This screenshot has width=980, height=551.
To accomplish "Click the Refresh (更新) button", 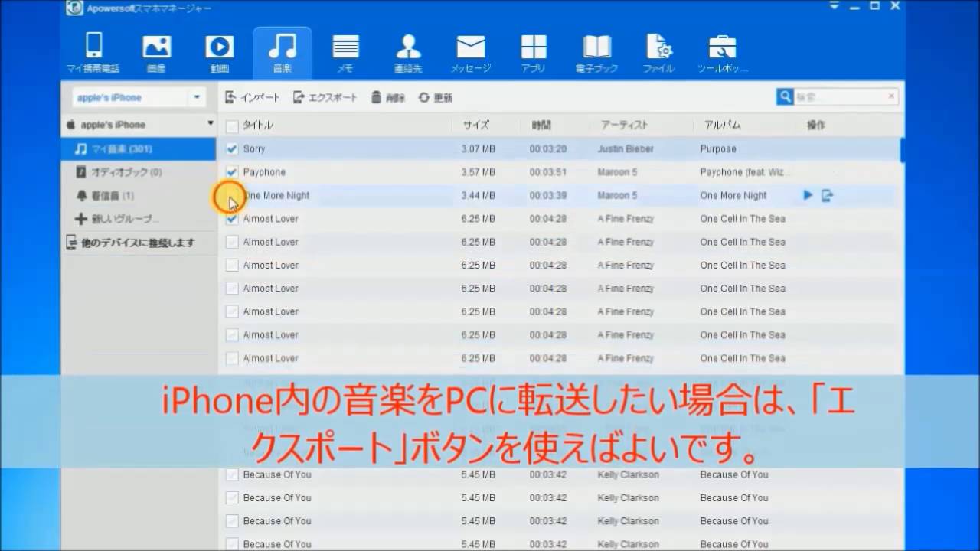I will coord(435,98).
